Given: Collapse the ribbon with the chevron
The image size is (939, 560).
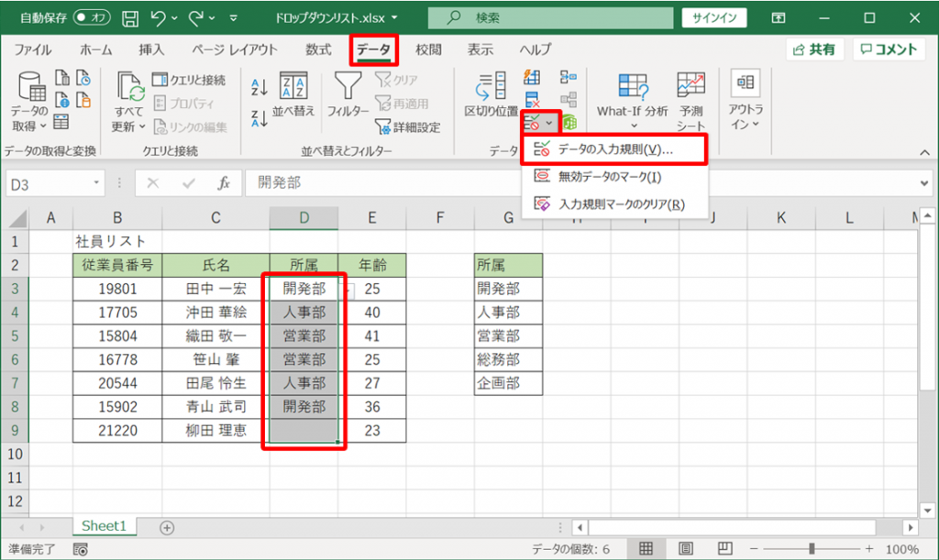Looking at the screenshot, I should click(x=924, y=152).
